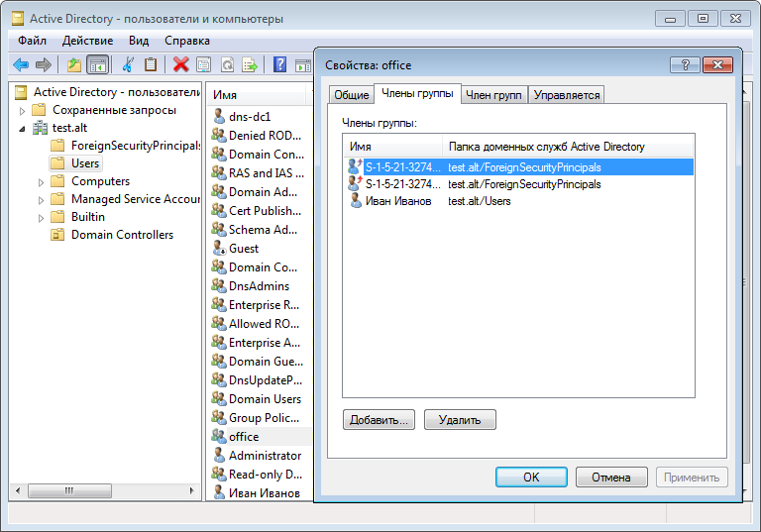The height and width of the screenshot is (532, 761).
Task: Click the Guest account icon
Action: pyautogui.click(x=219, y=248)
